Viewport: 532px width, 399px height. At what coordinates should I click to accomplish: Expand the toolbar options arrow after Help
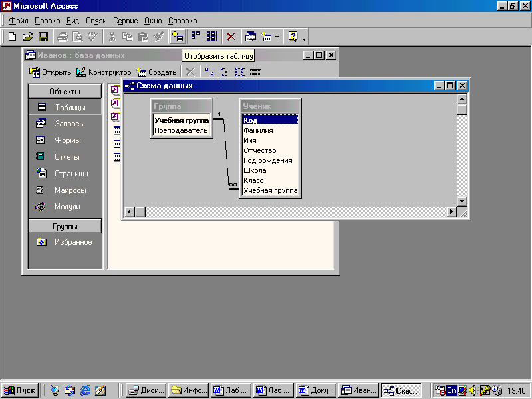305,39
